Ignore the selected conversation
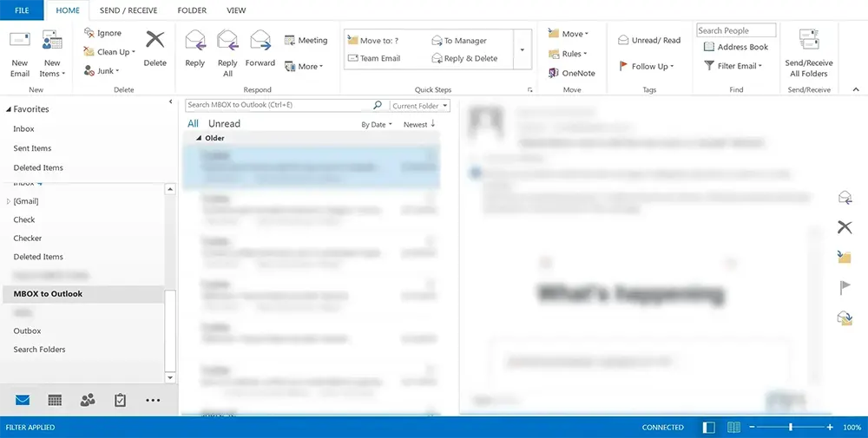868x438 pixels. tap(102, 33)
